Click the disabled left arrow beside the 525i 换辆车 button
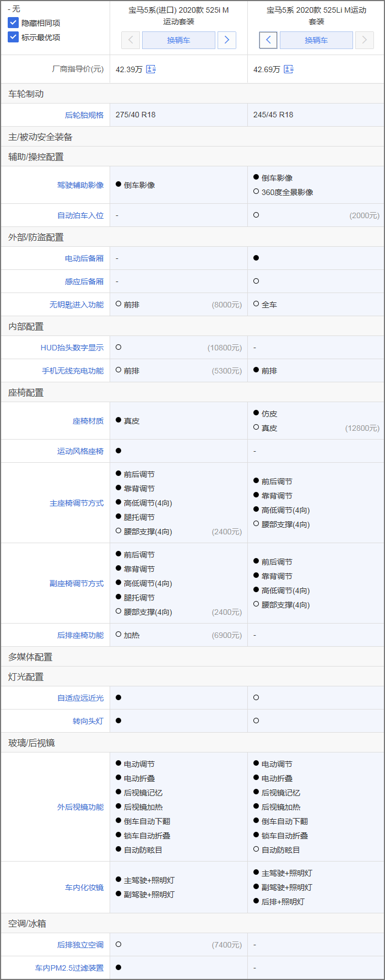385x980 pixels. point(131,40)
